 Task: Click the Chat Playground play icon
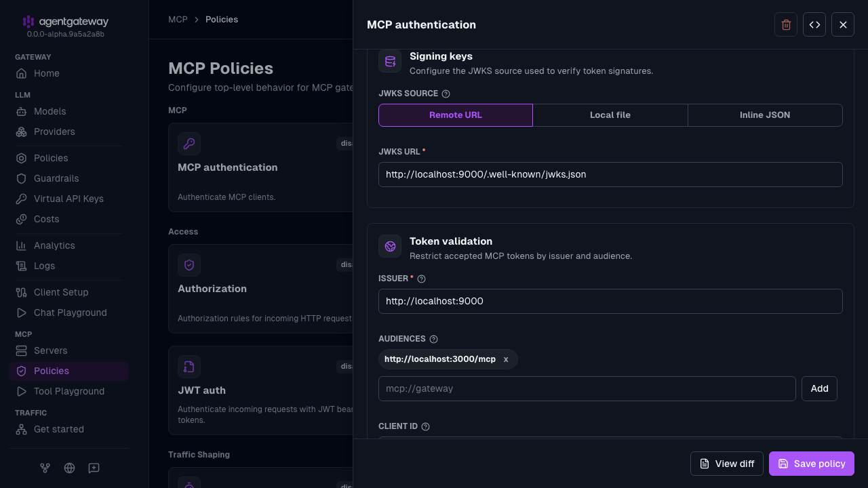click(x=22, y=312)
